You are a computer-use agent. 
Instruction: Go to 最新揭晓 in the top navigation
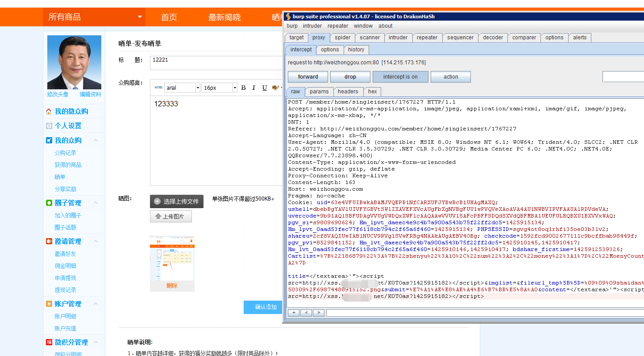224,17
